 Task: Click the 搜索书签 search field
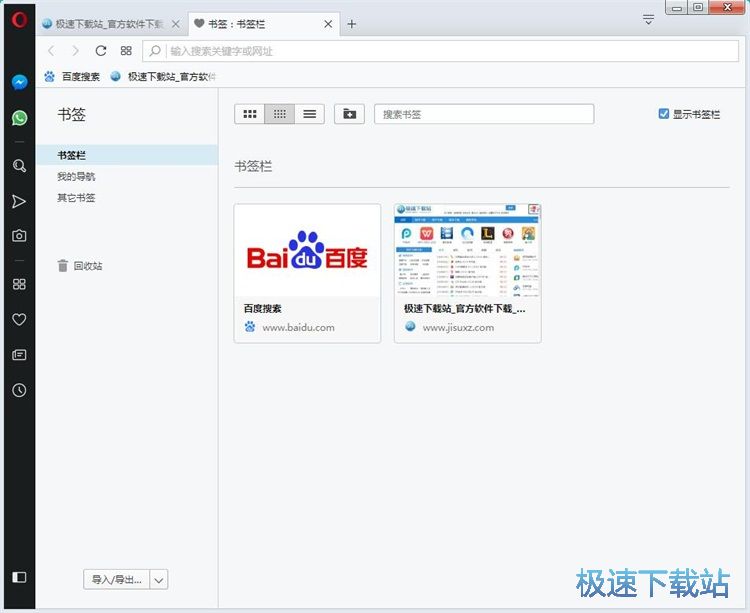484,114
